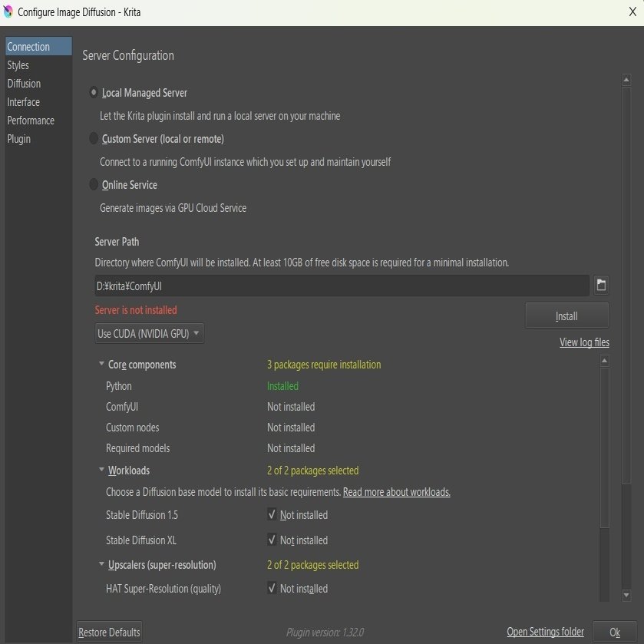Uncheck Stable Diffusion XL workload
Viewport: 644px width, 644px height.
click(x=272, y=540)
